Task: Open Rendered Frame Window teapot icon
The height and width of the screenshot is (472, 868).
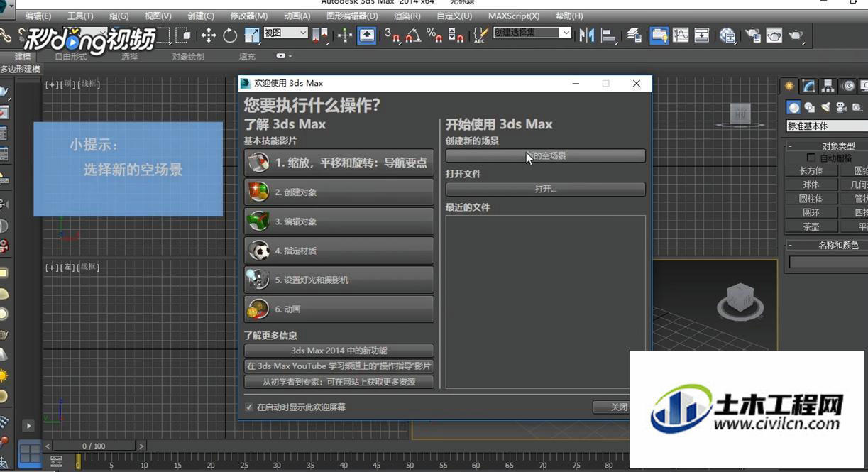Action: point(774,35)
